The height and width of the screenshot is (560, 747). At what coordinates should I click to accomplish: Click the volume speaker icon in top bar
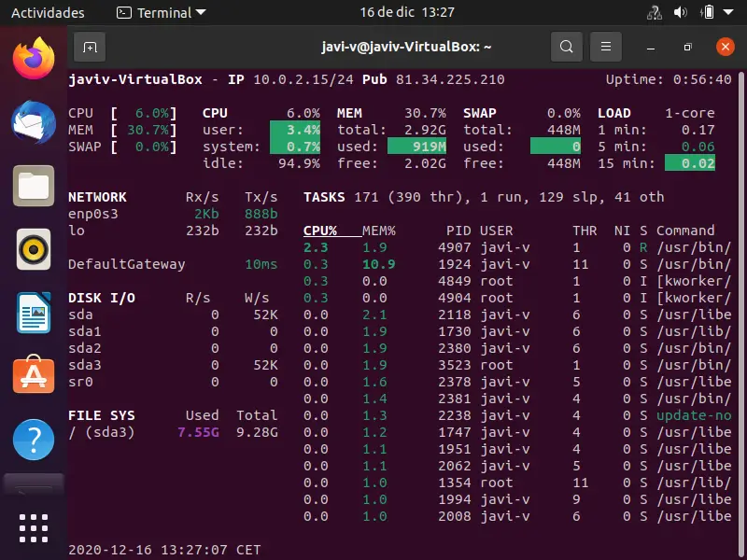point(680,13)
